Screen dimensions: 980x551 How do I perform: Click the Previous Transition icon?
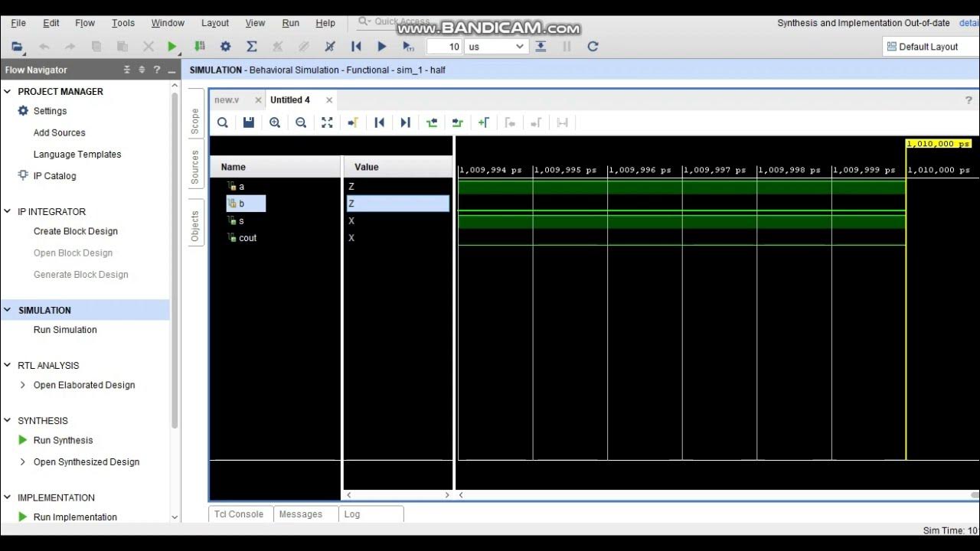point(432,122)
